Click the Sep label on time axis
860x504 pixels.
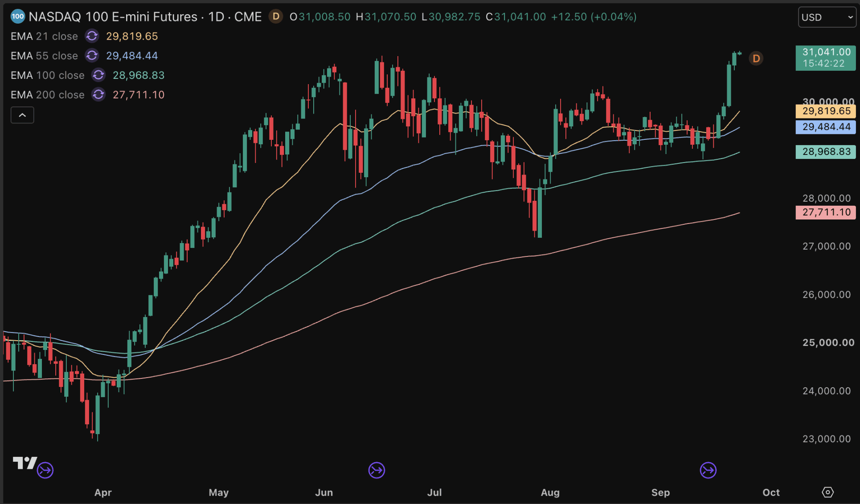[660, 492]
